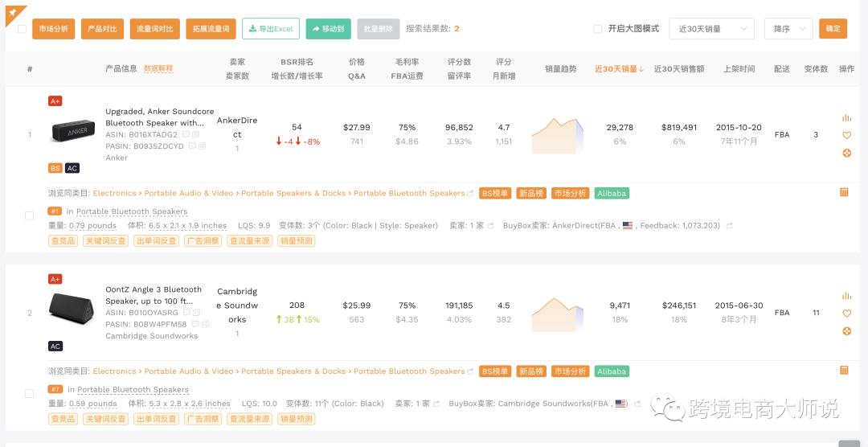
Task: Click the 流量词对比 button
Action: point(155,29)
